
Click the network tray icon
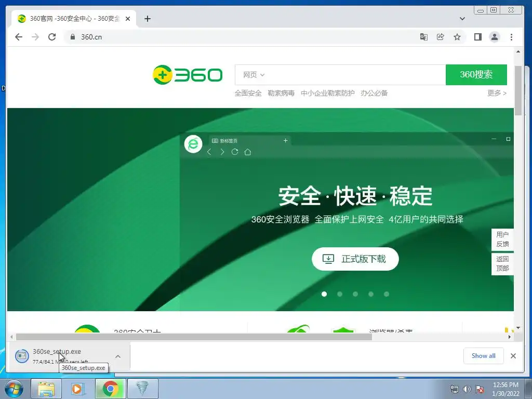click(x=454, y=389)
